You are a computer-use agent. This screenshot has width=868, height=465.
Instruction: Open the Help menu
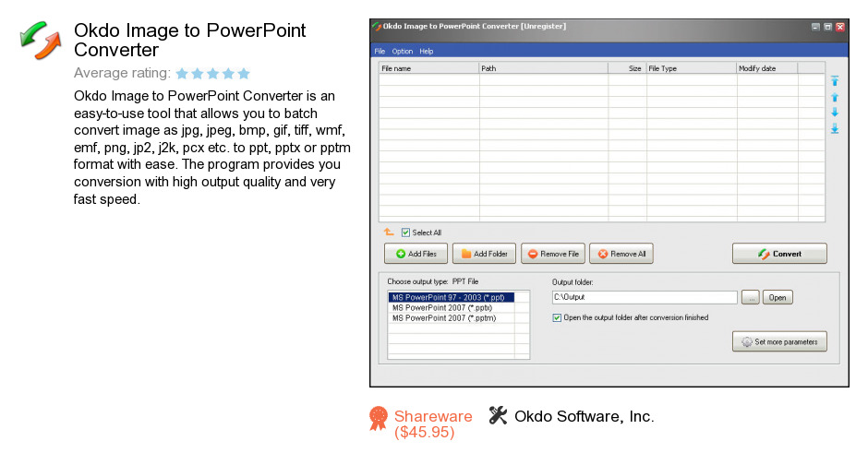[427, 51]
